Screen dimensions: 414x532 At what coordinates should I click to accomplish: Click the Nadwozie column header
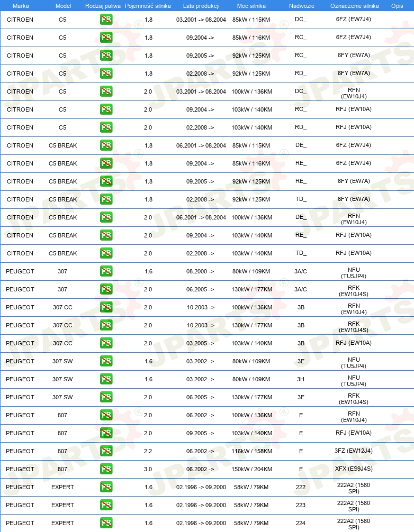click(302, 6)
